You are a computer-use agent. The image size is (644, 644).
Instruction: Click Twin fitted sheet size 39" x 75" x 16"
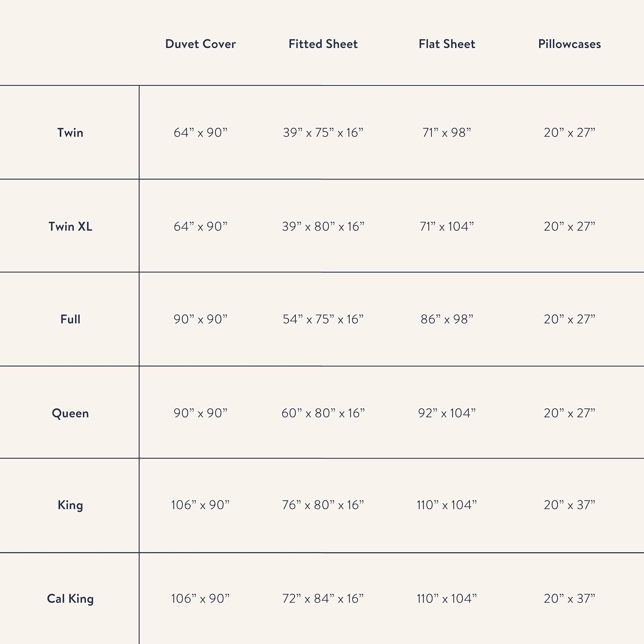[x=323, y=133]
